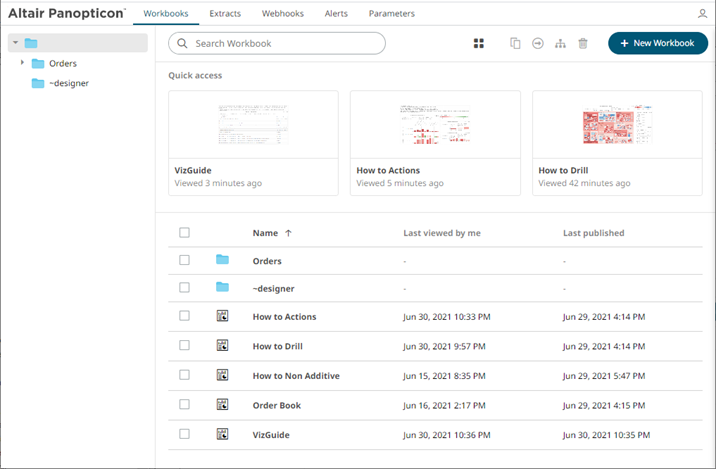Select the VizGuide row checkbox
The height and width of the screenshot is (469, 716).
pyautogui.click(x=184, y=434)
